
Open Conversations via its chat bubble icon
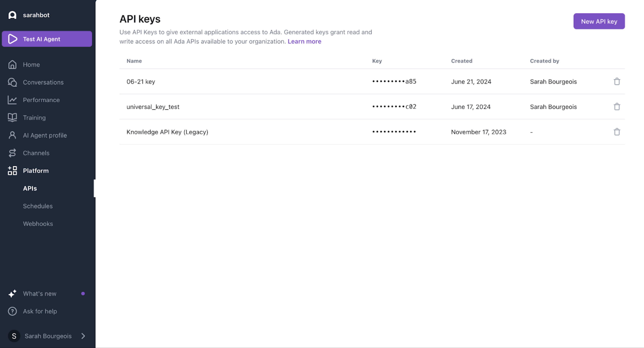12,82
